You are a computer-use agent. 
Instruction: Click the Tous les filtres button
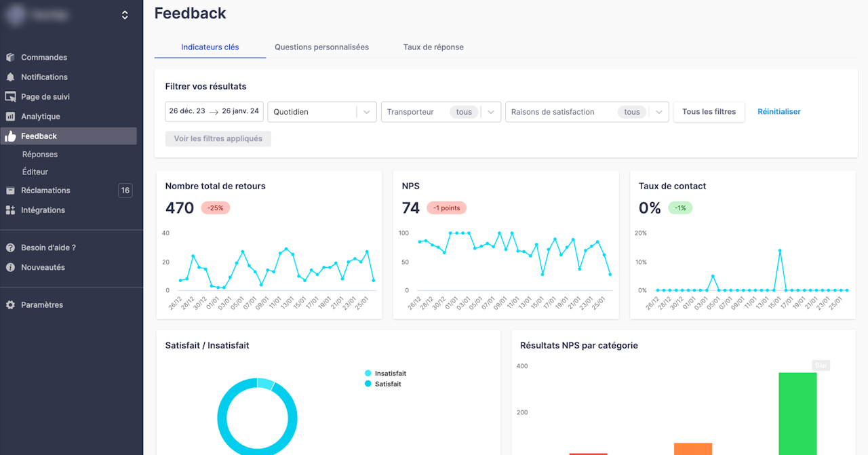tap(709, 112)
